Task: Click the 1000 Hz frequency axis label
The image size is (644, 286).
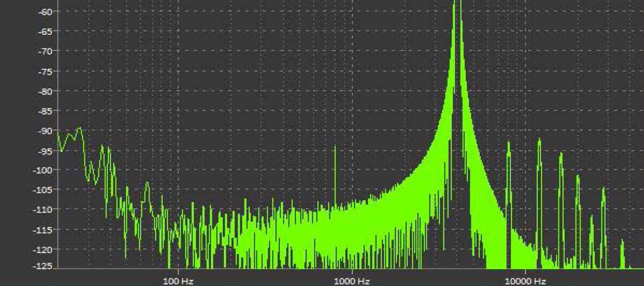Action: 352,281
